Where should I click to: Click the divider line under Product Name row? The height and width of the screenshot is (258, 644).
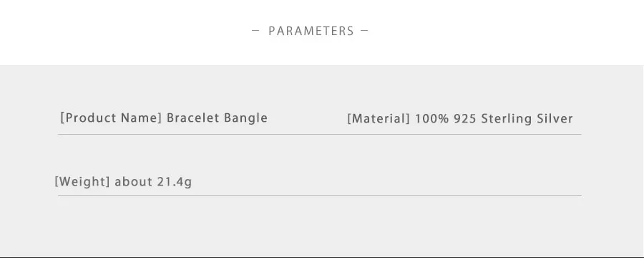point(320,134)
